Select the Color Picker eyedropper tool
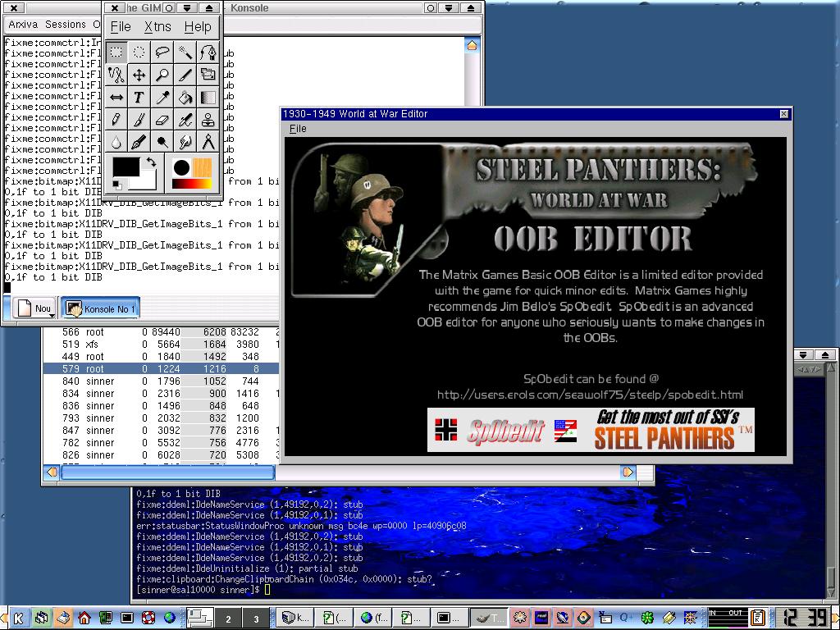Screen dimensions: 840x630 coord(162,98)
